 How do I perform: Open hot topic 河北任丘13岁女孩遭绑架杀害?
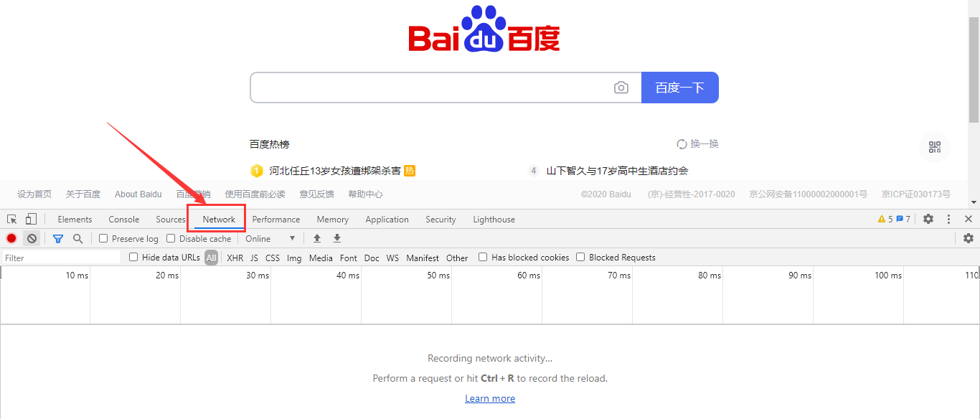[x=335, y=171]
